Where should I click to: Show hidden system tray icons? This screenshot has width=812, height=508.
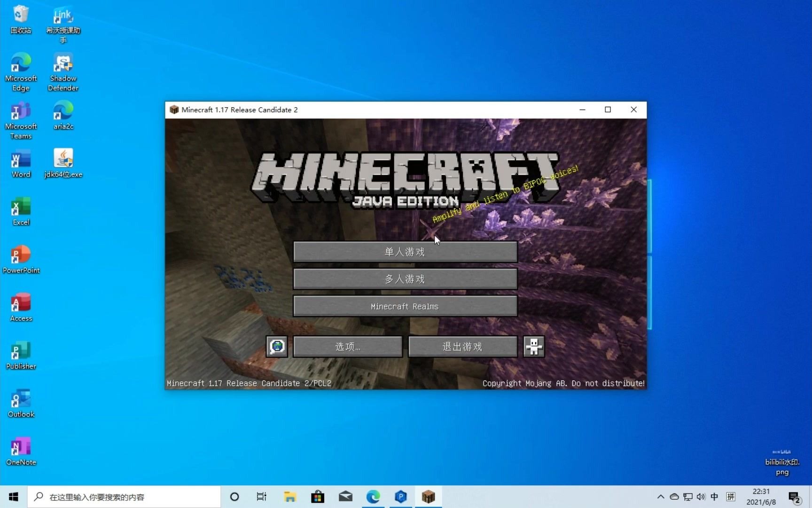tap(660, 497)
